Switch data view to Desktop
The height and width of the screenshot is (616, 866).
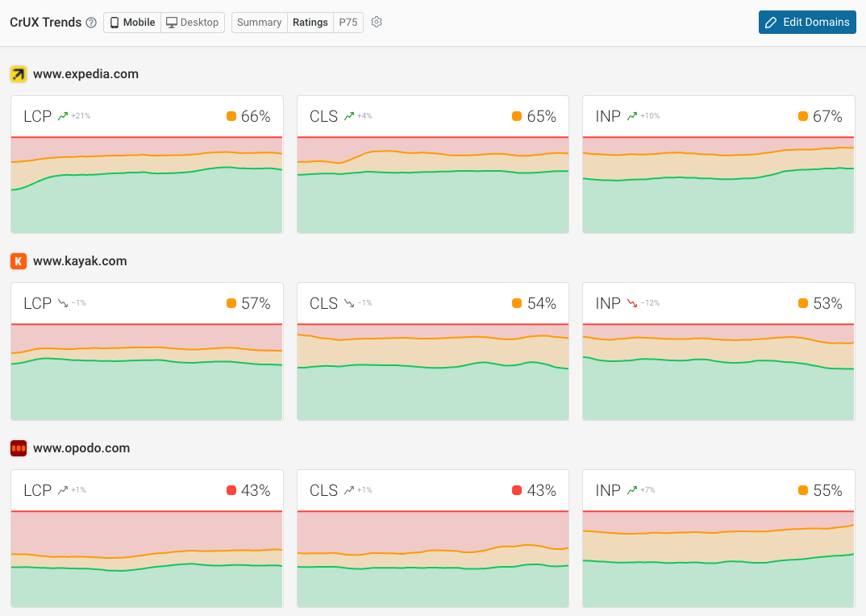point(193,22)
